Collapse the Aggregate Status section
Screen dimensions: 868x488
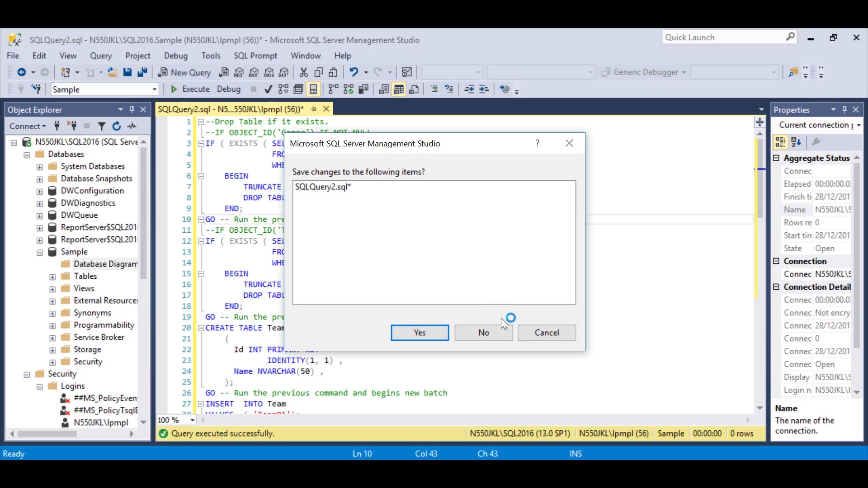click(776, 158)
